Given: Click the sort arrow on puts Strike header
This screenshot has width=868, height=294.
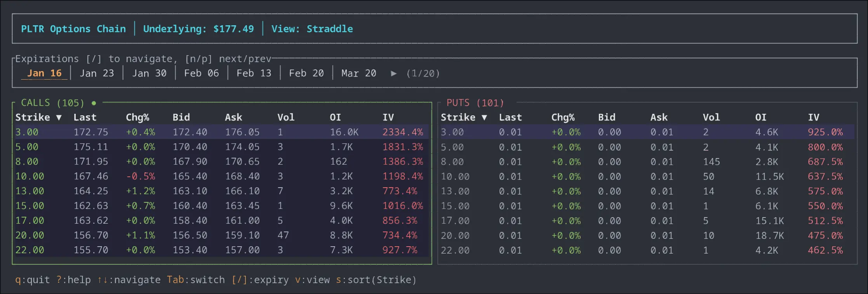Looking at the screenshot, I should click(x=484, y=117).
